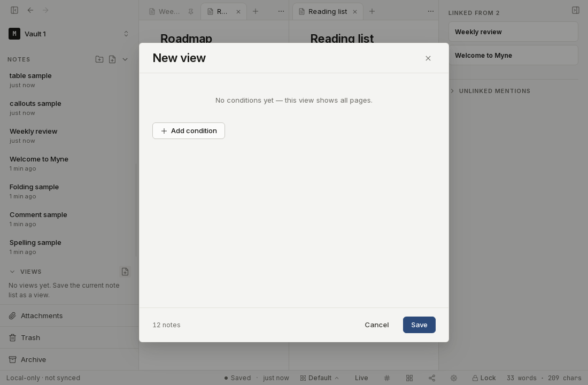Save the new view
This screenshot has width=588, height=385.
click(x=419, y=325)
